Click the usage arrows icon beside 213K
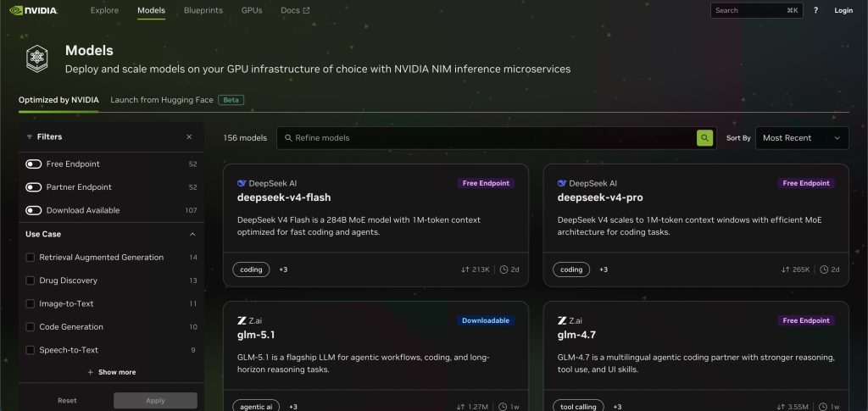Screen dimensions: 868x411 pos(465,269)
